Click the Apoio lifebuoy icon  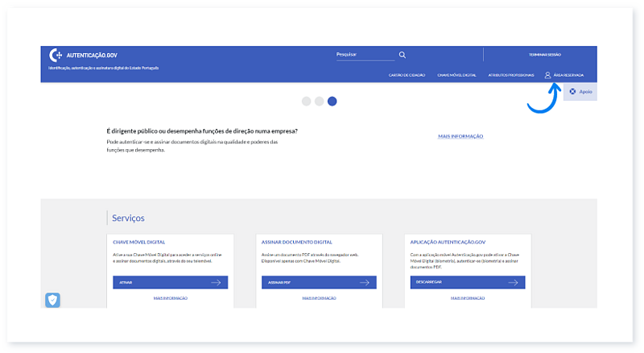click(572, 92)
